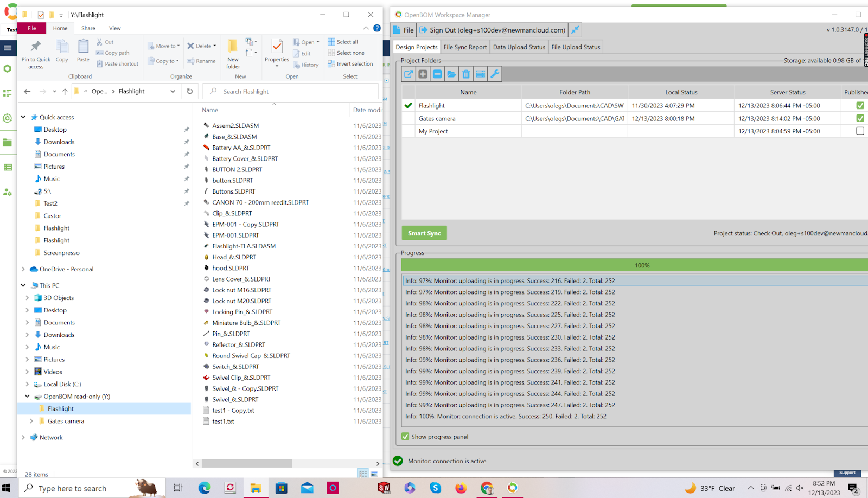Open the Share ribbon tab in Explorer
This screenshot has height=498, width=868.
tap(88, 28)
